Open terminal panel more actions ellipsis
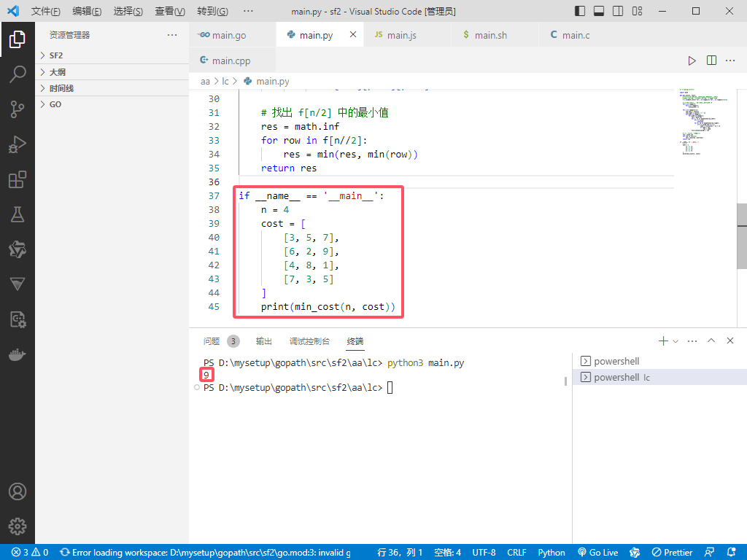This screenshot has width=747, height=560. [x=692, y=341]
